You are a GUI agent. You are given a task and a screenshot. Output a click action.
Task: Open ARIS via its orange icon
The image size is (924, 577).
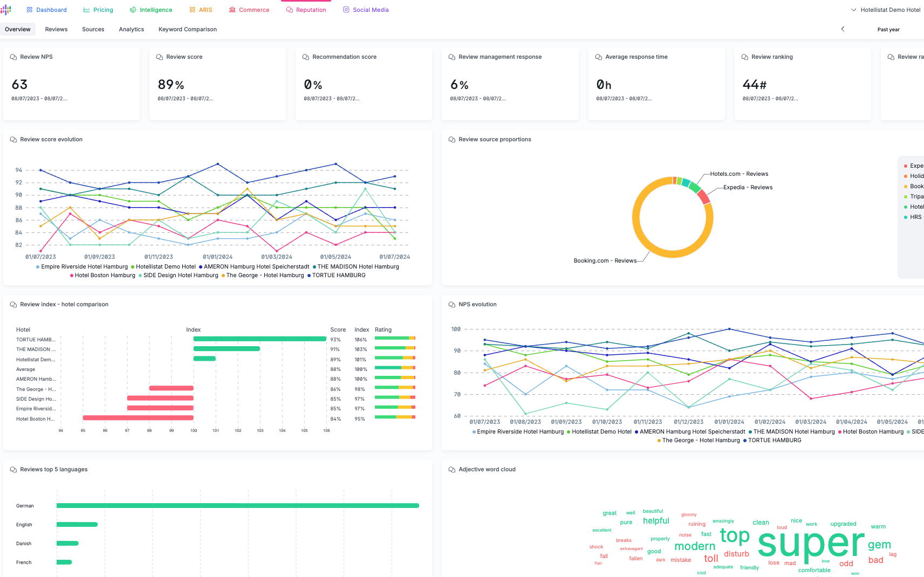(x=193, y=10)
